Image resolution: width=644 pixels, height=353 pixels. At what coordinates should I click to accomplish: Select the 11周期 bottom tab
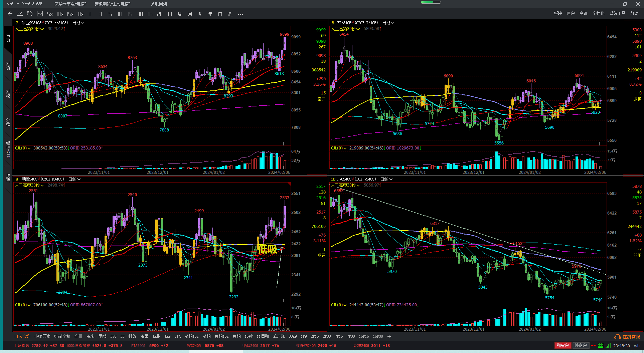point(263,336)
